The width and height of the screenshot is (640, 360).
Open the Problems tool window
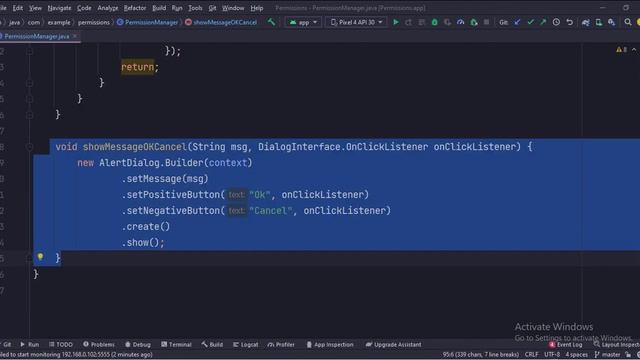(99, 344)
